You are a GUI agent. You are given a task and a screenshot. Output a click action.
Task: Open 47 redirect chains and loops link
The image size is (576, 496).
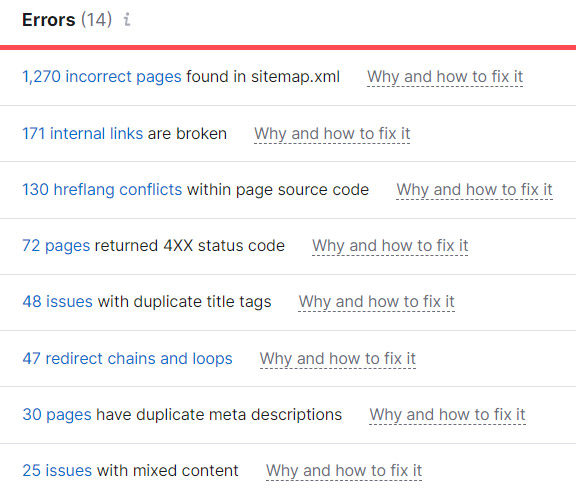coord(127,358)
